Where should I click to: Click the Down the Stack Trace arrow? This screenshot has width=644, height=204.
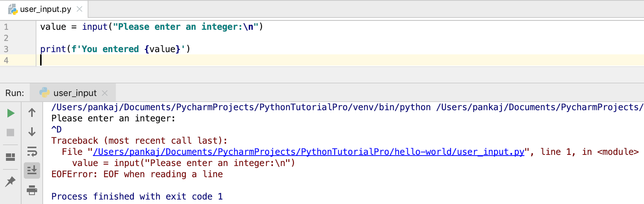coord(32,132)
